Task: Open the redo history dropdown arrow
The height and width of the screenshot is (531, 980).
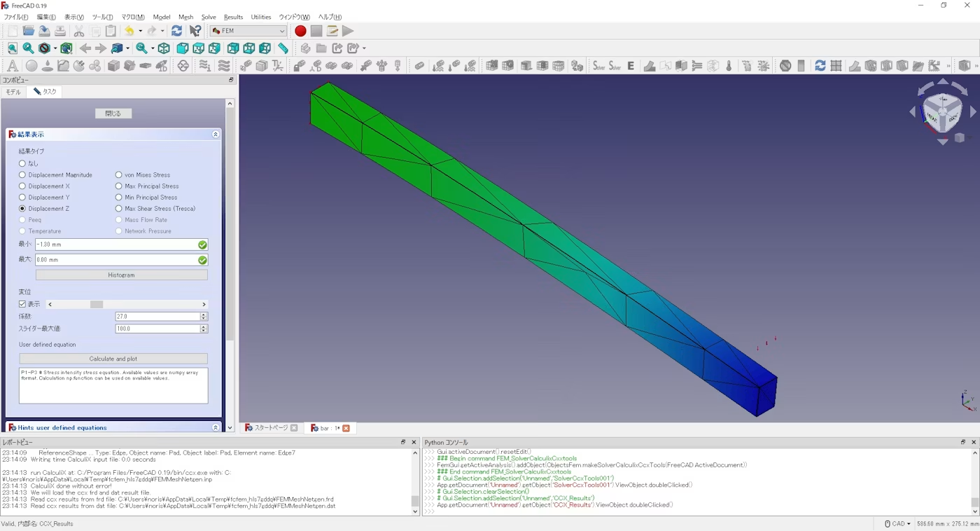Action: tap(162, 31)
